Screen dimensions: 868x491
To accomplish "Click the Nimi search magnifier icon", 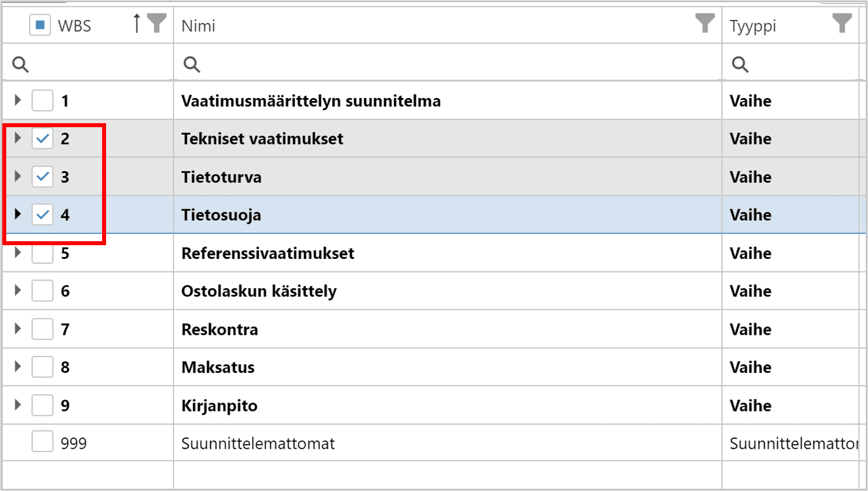I will 192,64.
